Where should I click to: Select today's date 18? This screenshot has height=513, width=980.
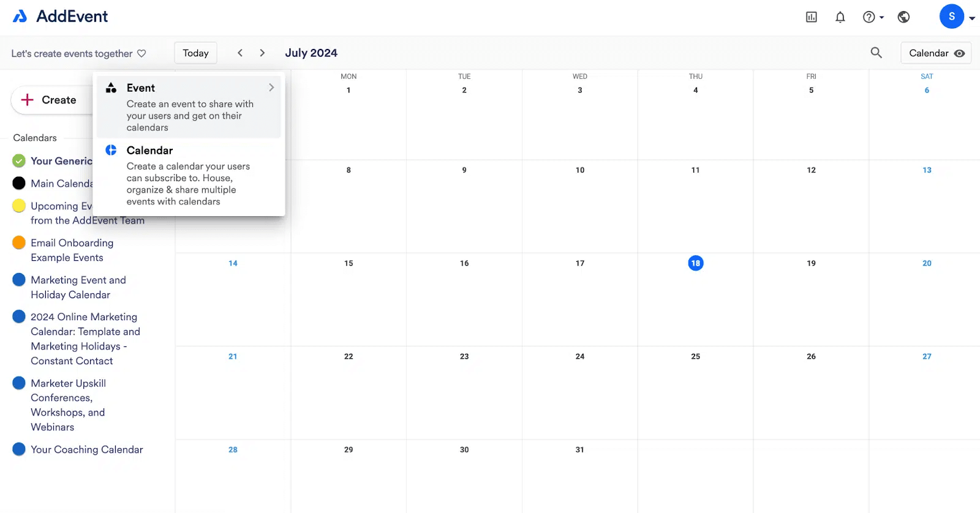(695, 263)
